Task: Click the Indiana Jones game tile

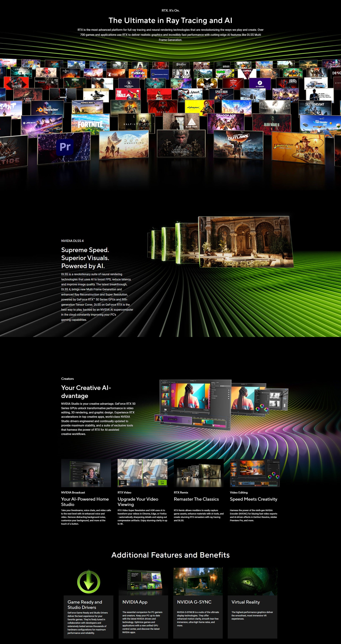Action: pos(298,147)
